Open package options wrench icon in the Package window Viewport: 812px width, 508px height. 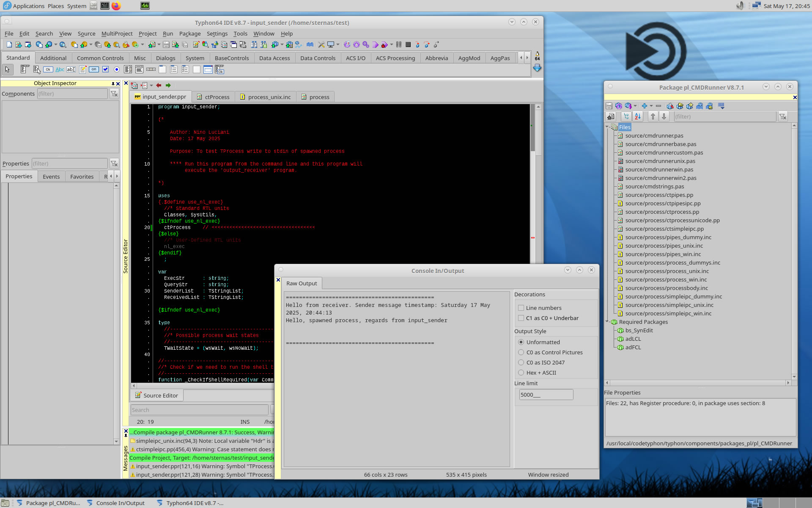pos(670,106)
